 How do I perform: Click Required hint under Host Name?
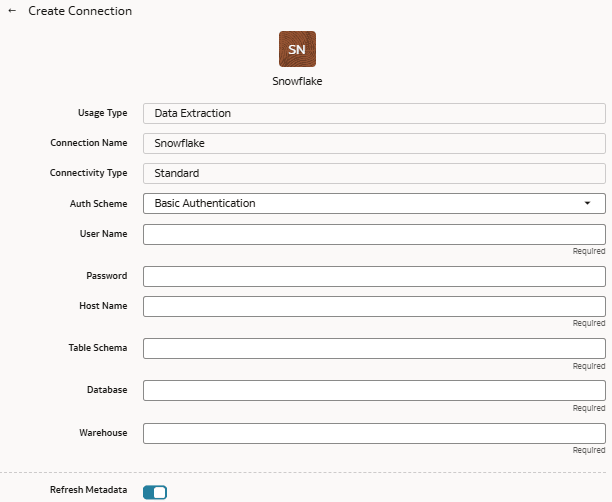589,323
